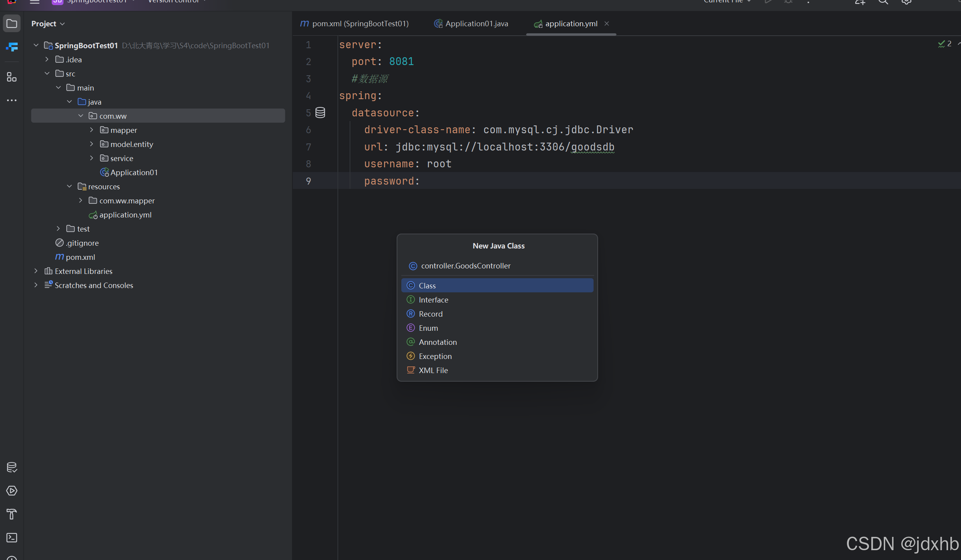Open the Project view dropdown
The height and width of the screenshot is (560, 961).
tap(48, 24)
